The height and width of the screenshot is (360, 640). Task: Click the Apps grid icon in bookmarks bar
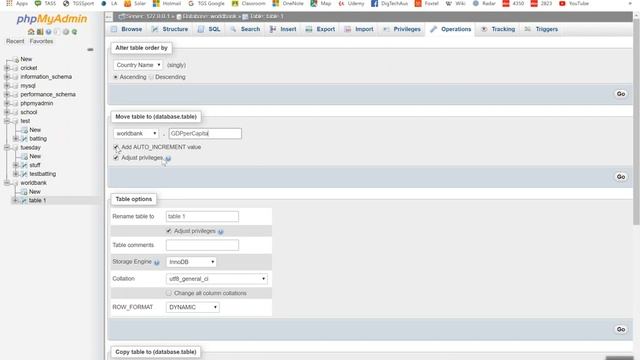pos(9,3)
